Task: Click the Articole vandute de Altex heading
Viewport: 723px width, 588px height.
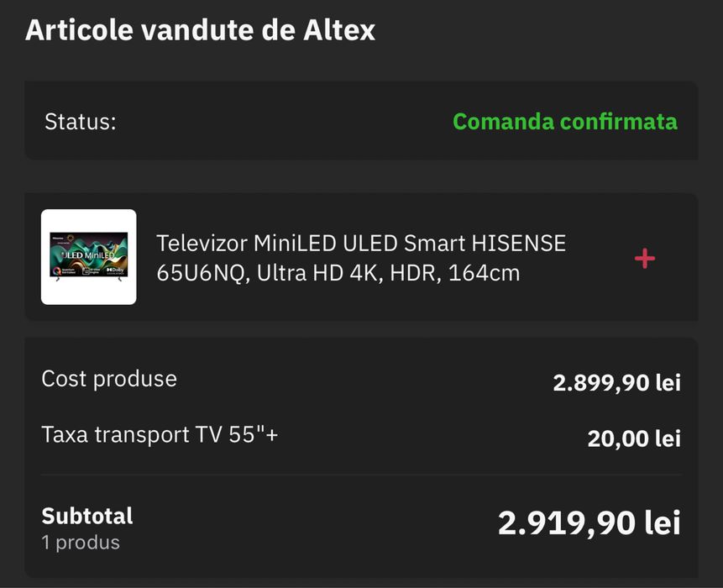Action: pyautogui.click(x=200, y=30)
